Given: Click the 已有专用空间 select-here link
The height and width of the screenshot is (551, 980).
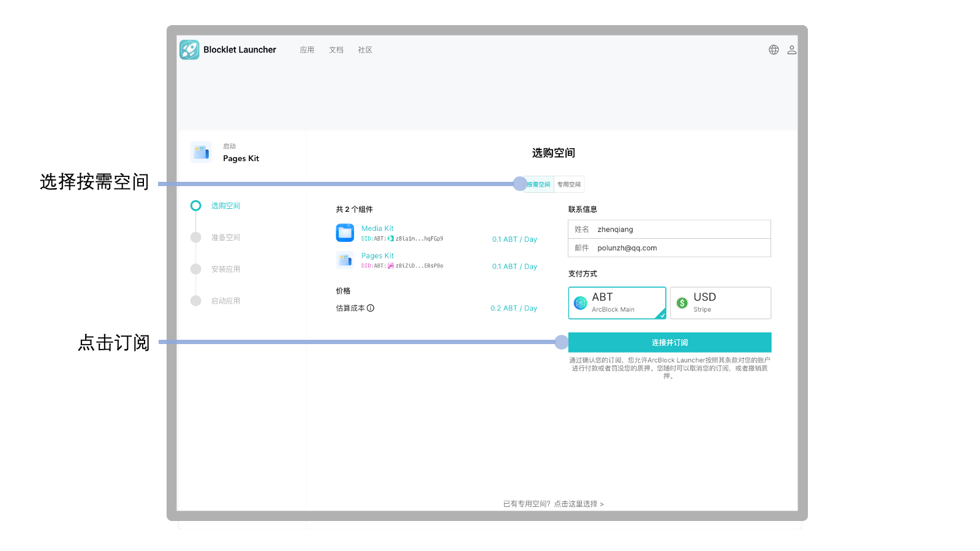Looking at the screenshot, I should pyautogui.click(x=553, y=504).
